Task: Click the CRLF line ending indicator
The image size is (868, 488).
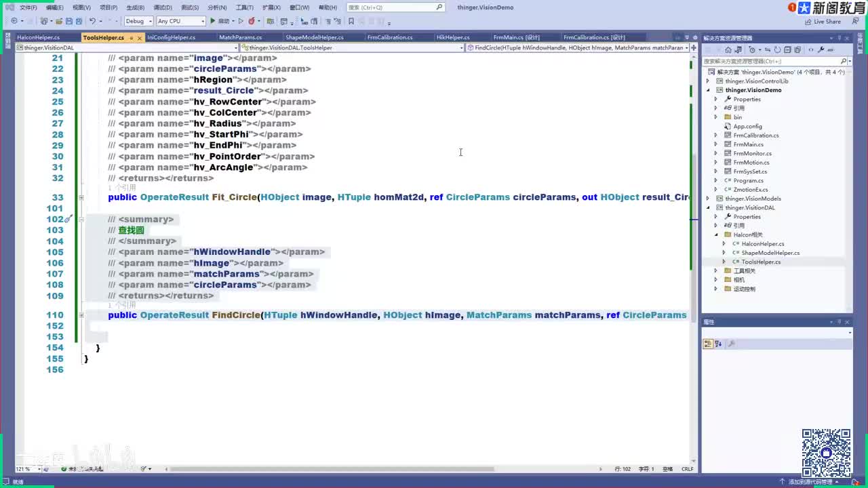Action: click(x=688, y=469)
